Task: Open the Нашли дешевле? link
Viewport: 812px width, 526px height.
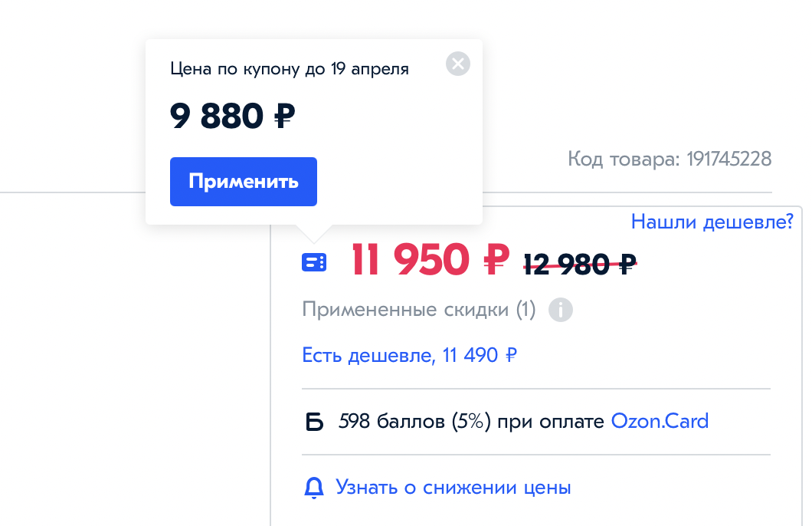Action: [712, 222]
